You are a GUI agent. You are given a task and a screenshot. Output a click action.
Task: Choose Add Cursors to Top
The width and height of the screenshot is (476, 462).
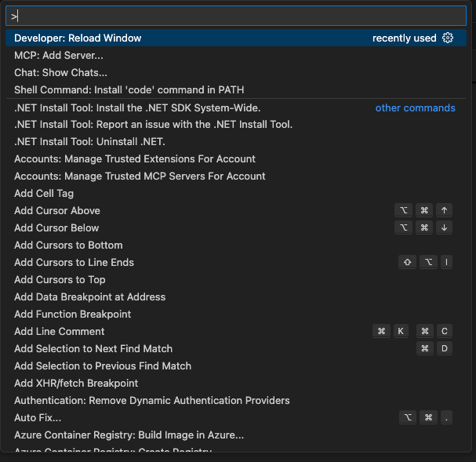tap(236, 280)
